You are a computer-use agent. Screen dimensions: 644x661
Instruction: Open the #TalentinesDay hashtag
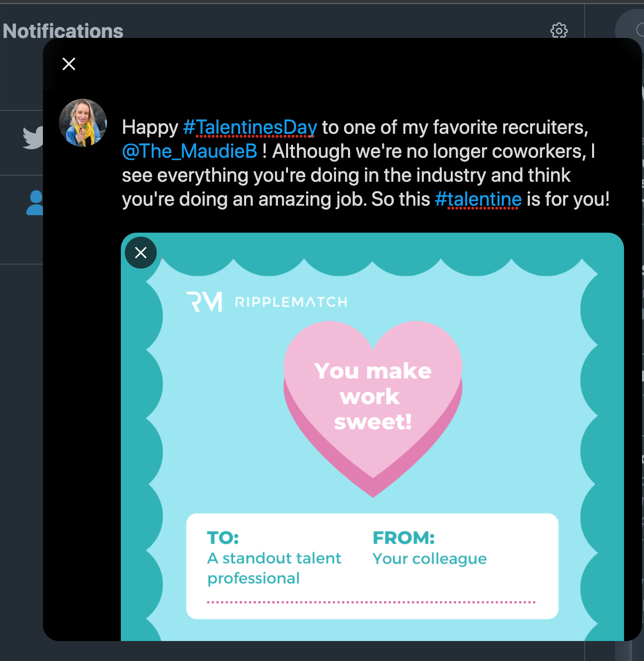(x=250, y=127)
